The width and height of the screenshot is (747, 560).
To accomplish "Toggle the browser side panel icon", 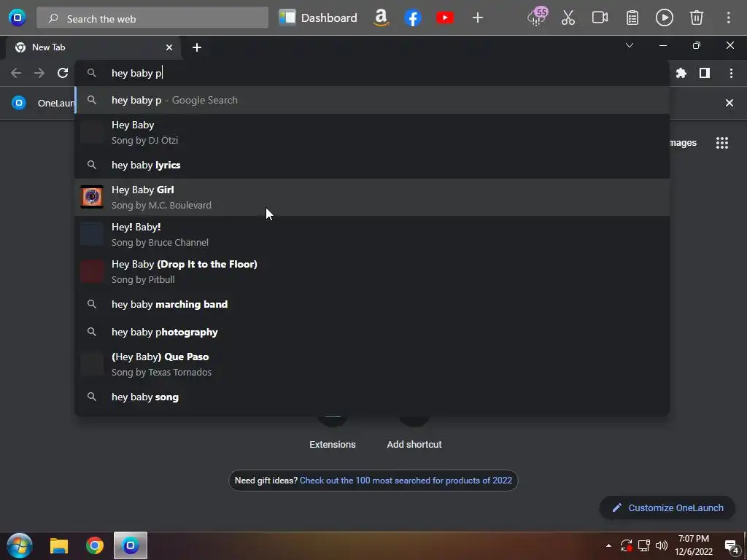I will (705, 73).
